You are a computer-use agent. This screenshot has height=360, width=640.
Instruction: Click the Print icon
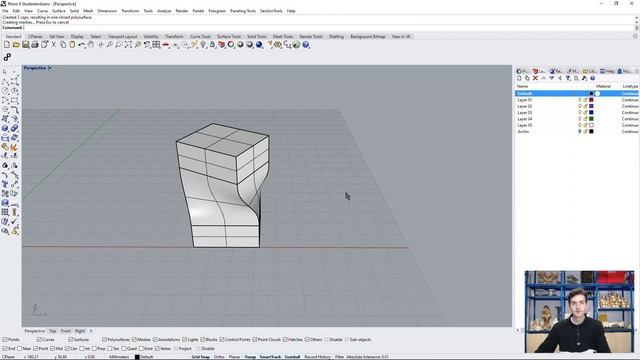35,45
